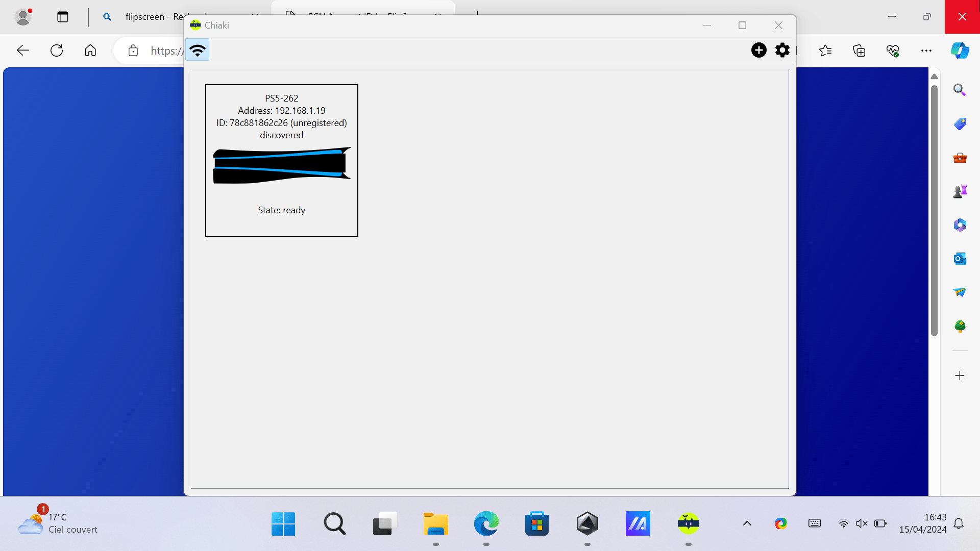
Task: Open notifications bell icon
Action: (x=959, y=523)
